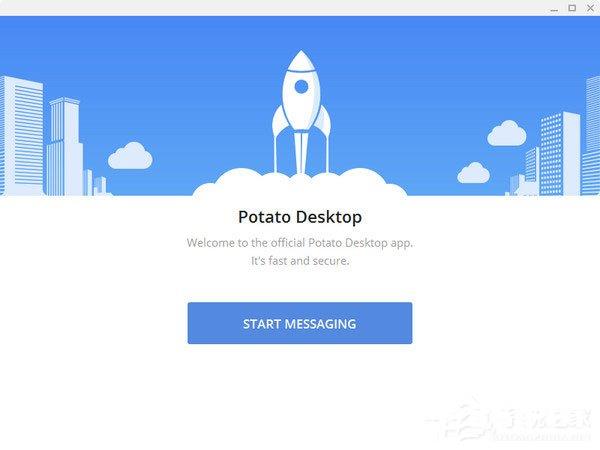Screen dimensions: 600x450
Task: Click the rocket's pointed nose cone
Action: 301,60
